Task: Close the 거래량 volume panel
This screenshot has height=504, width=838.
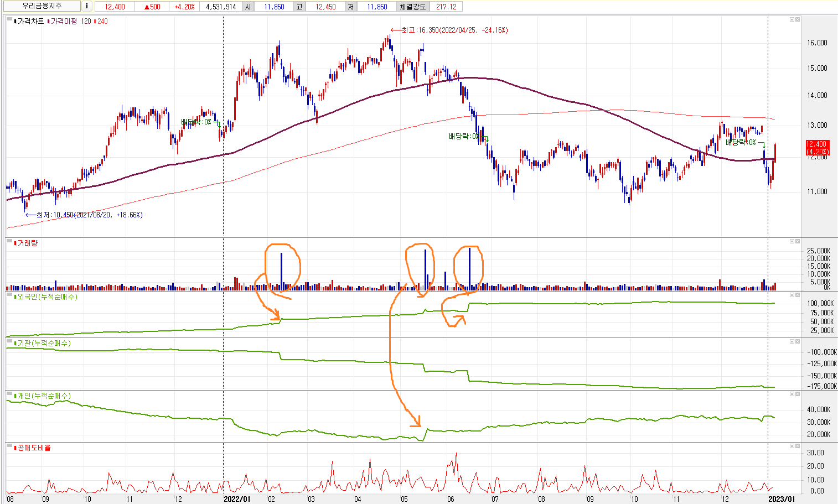Action: pos(797,241)
